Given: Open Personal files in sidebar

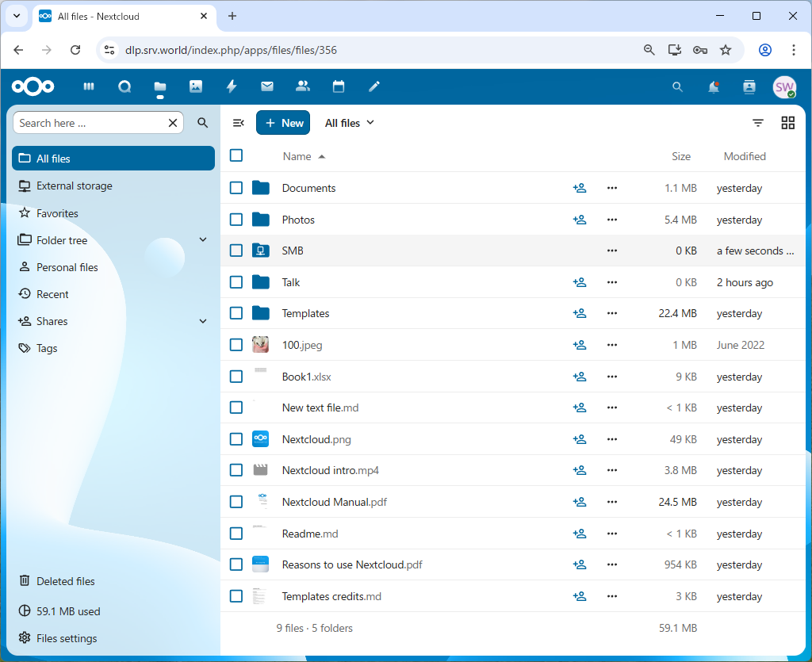Looking at the screenshot, I should pos(113,267).
